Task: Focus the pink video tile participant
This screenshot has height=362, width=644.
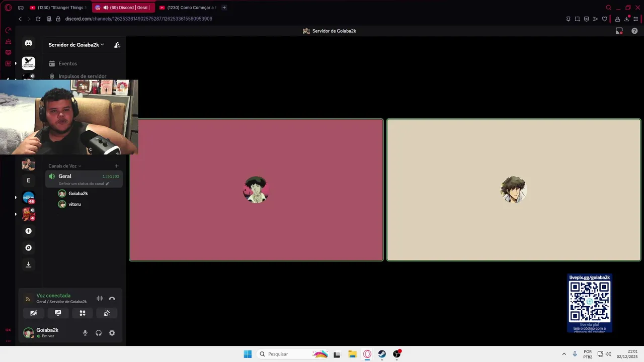Action: 256,190
